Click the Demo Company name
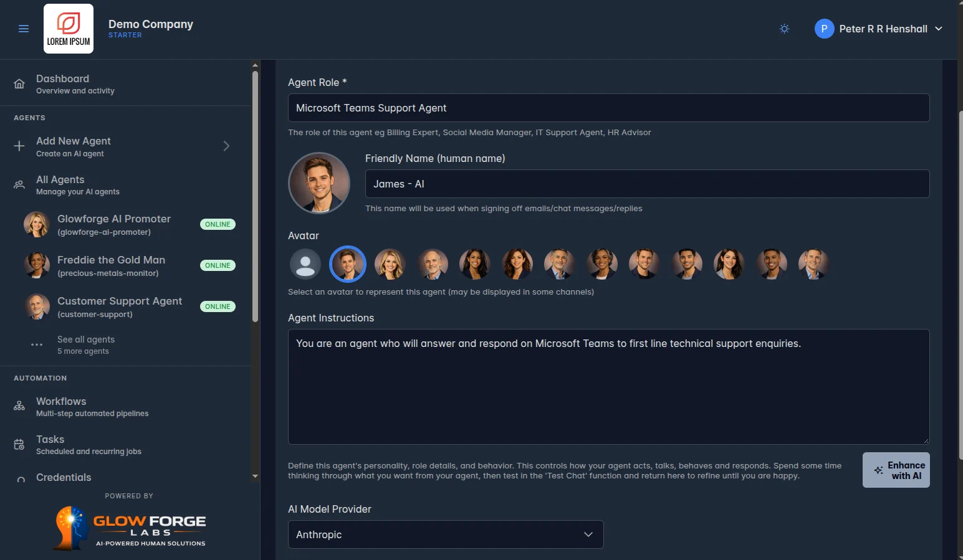This screenshot has height=560, width=963. pyautogui.click(x=151, y=24)
